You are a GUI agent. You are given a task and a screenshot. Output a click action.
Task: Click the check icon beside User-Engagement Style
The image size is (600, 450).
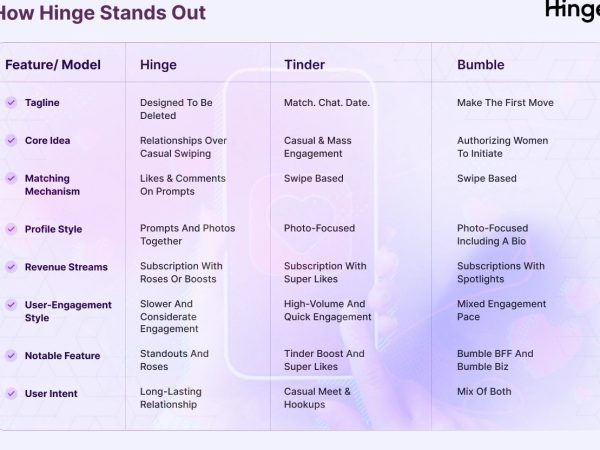pos(11,305)
